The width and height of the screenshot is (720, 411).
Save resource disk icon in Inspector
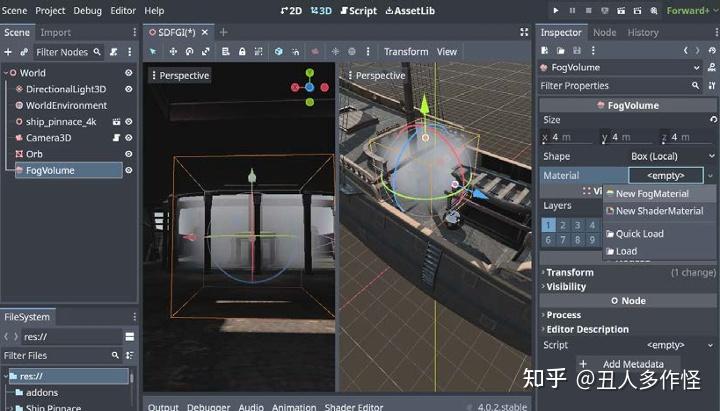[577, 51]
